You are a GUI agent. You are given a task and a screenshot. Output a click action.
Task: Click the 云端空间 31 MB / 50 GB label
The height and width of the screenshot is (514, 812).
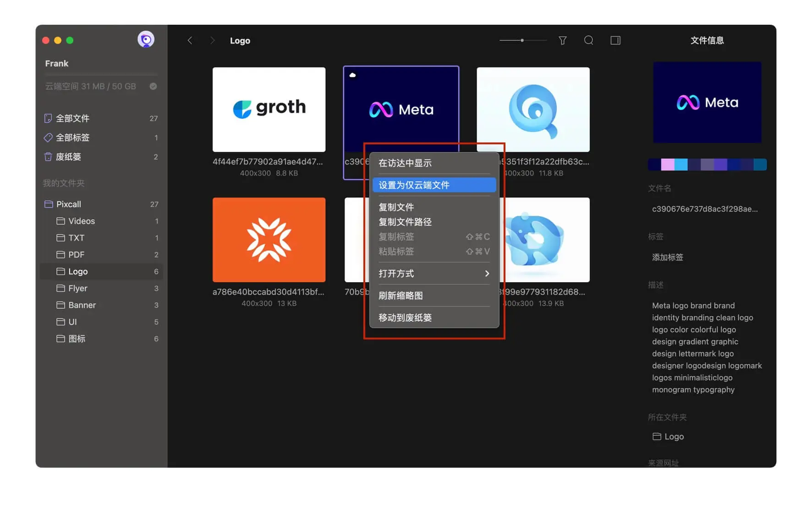(90, 86)
